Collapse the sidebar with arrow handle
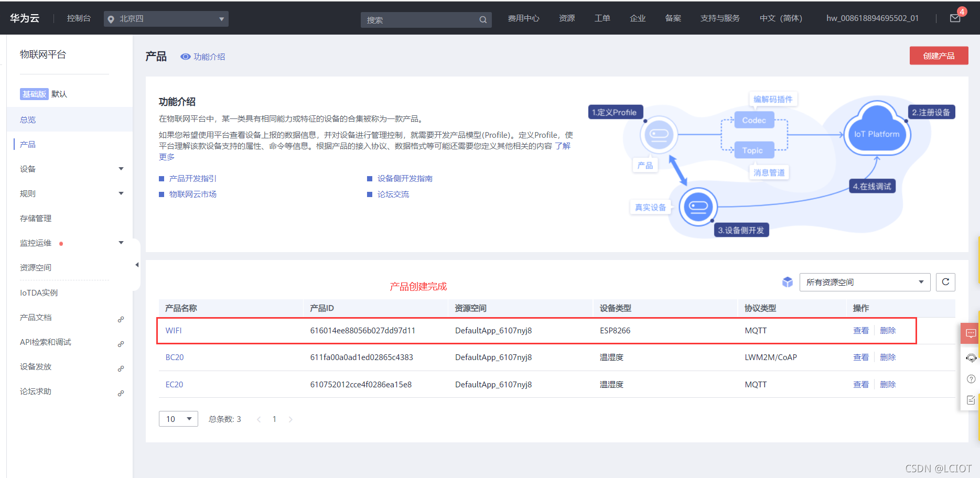Viewport: 980px width, 478px height. tap(137, 265)
